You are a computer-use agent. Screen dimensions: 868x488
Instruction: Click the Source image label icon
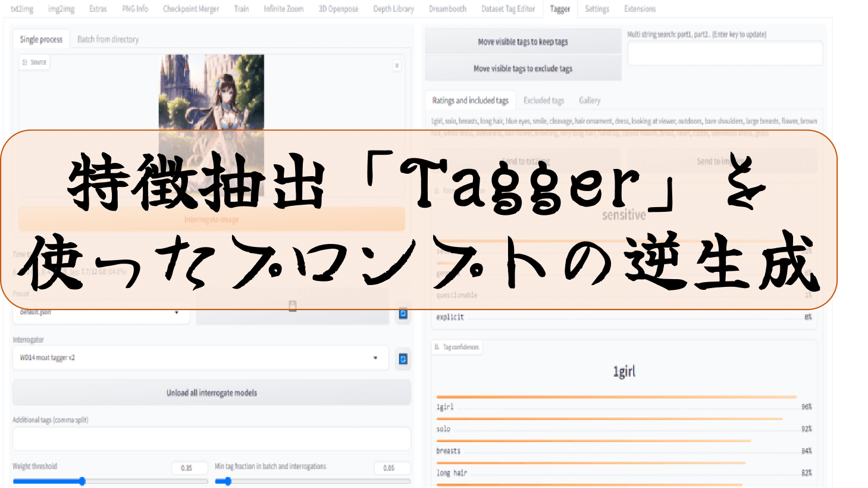click(x=24, y=62)
